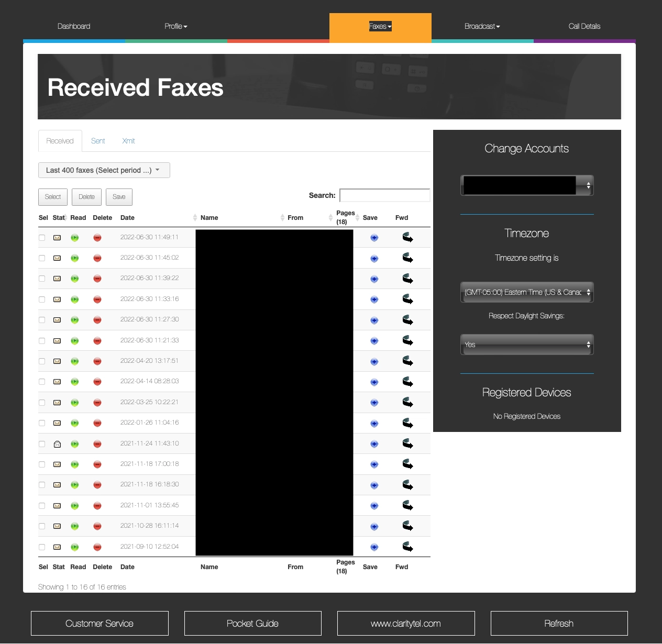
Task: Visit www.claritytel.com link
Action: [406, 624]
